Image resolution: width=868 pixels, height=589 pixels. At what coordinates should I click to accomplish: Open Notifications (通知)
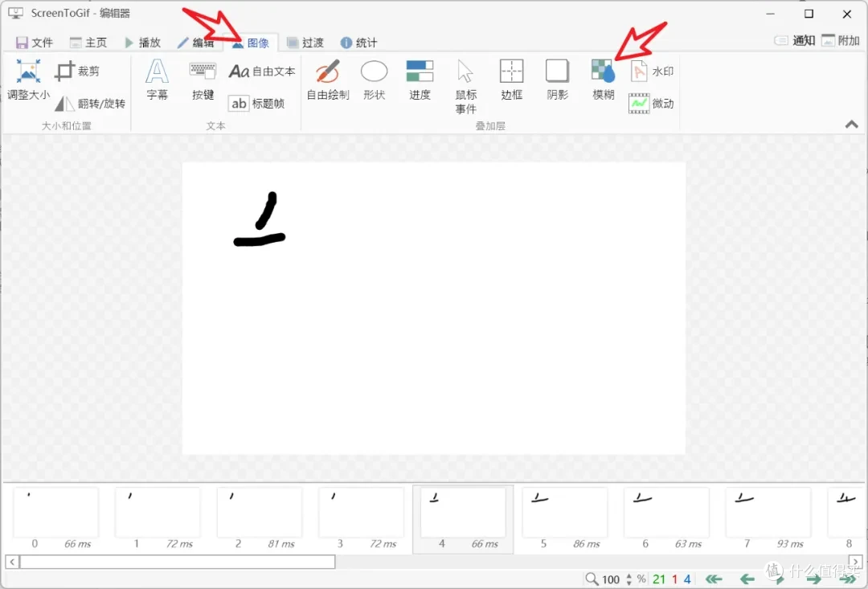tap(795, 40)
